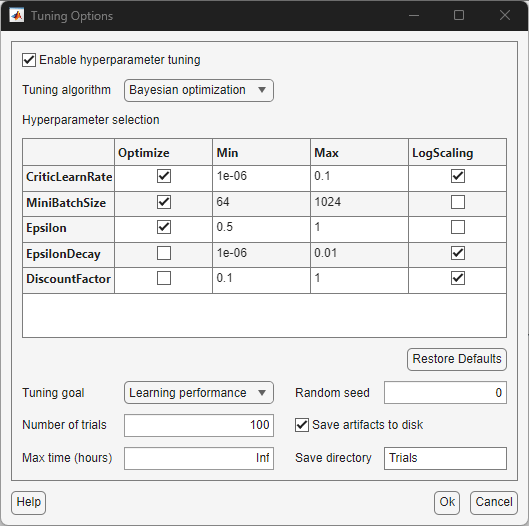The width and height of the screenshot is (529, 526).
Task: Maximize the Tuning Options window
Action: tap(459, 15)
